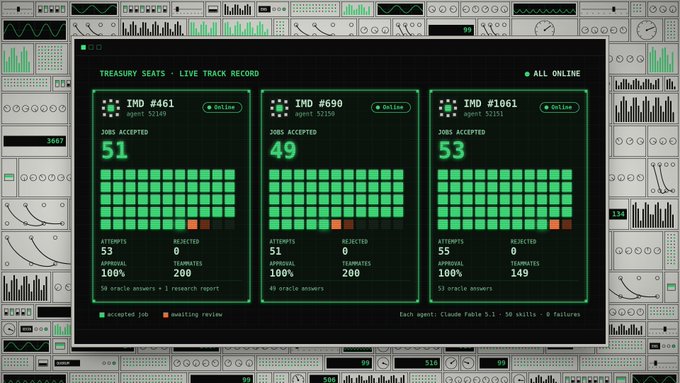Click the Online badge on IMD #690
This screenshot has height=383, width=680.
[x=391, y=107]
